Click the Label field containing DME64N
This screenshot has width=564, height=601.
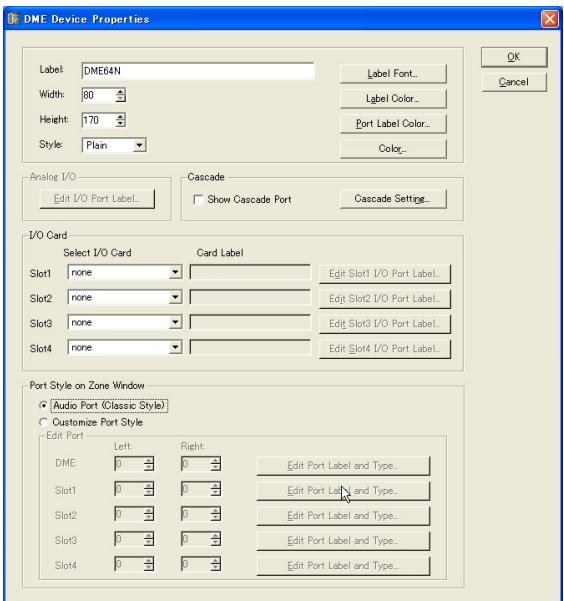pyautogui.click(x=198, y=71)
